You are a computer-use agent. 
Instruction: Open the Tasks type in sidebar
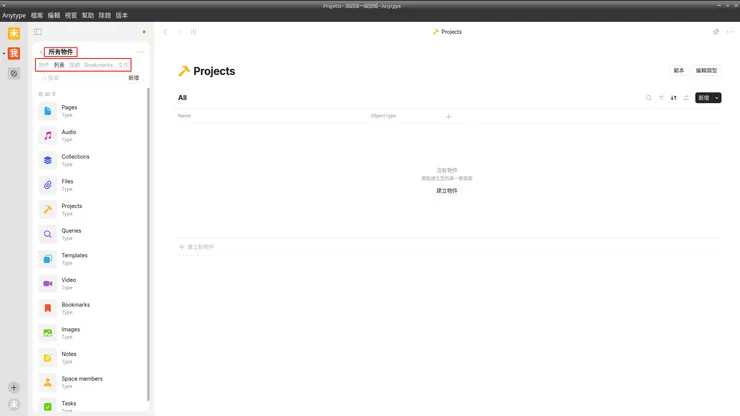(x=92, y=406)
